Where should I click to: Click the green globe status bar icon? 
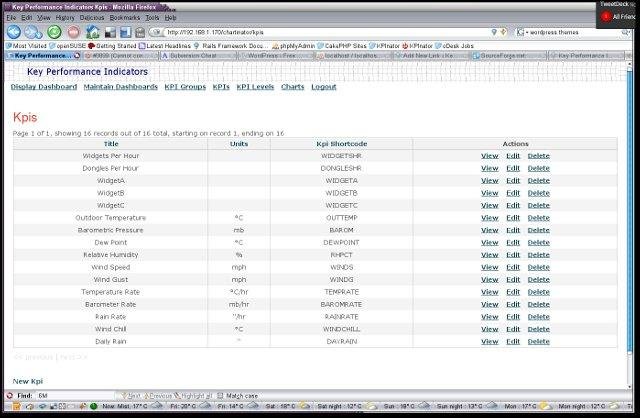[x=93, y=406]
